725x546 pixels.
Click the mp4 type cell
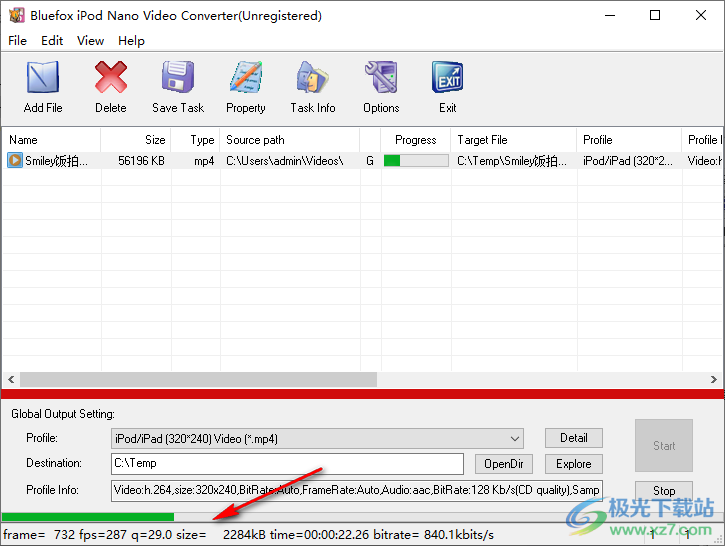pos(204,161)
